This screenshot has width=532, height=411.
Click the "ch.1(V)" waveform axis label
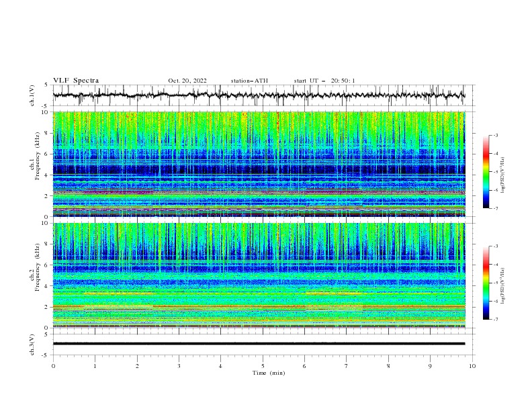click(32, 95)
